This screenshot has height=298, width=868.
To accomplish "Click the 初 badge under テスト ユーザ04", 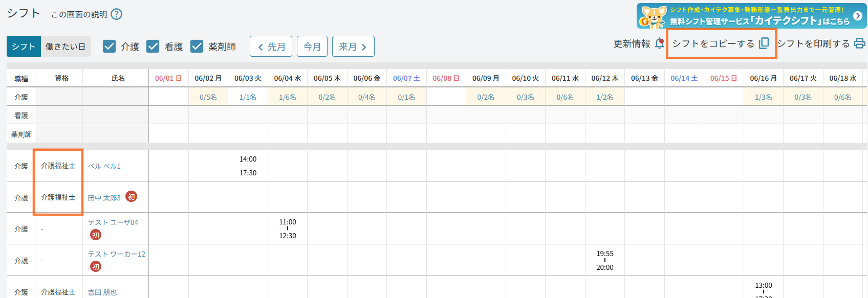I will (x=96, y=235).
